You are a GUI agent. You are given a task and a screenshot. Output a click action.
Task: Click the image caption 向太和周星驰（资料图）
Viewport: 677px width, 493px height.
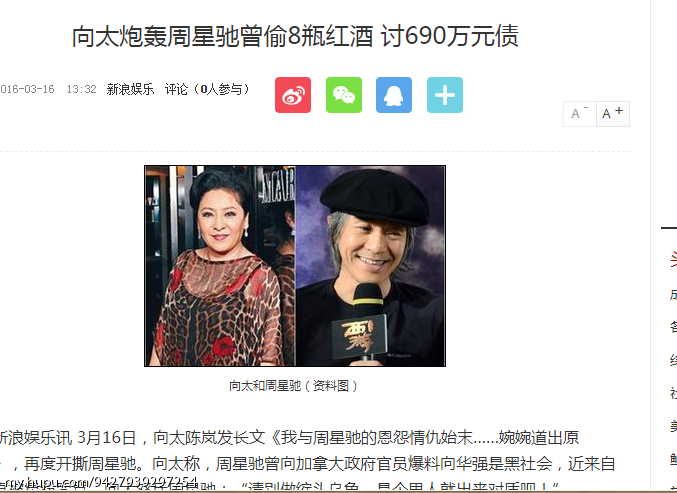(x=293, y=386)
